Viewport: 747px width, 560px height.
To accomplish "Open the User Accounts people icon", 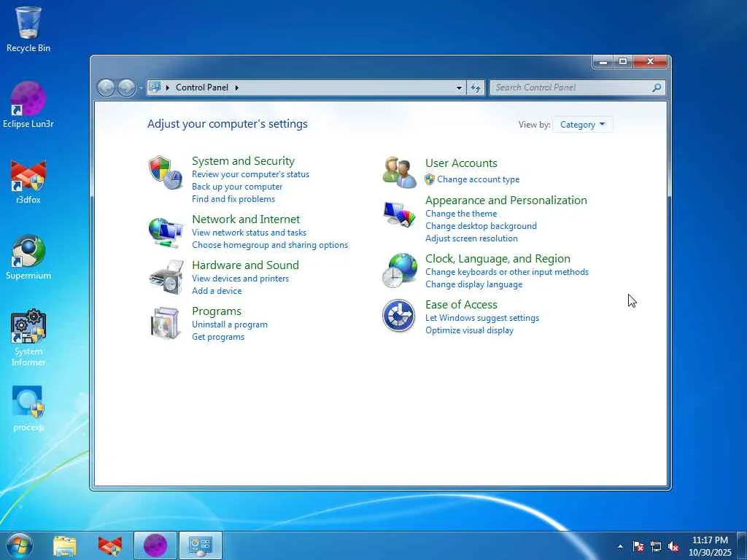I will tap(399, 172).
